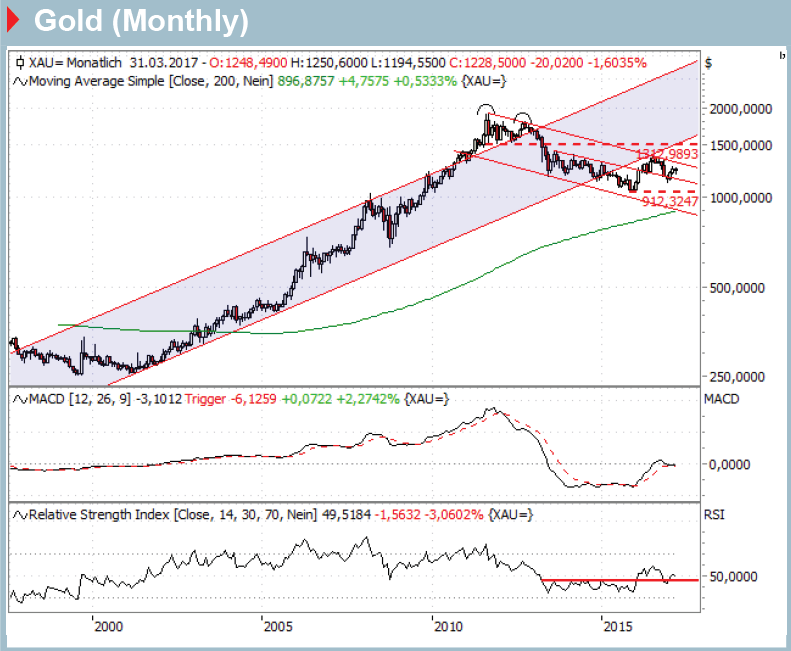
Task: Click the resistance level label 1312,9893
Action: (x=667, y=154)
